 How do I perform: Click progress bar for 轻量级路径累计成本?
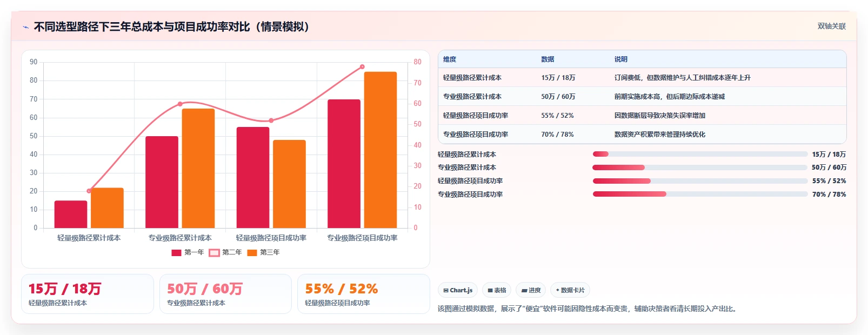click(x=700, y=155)
